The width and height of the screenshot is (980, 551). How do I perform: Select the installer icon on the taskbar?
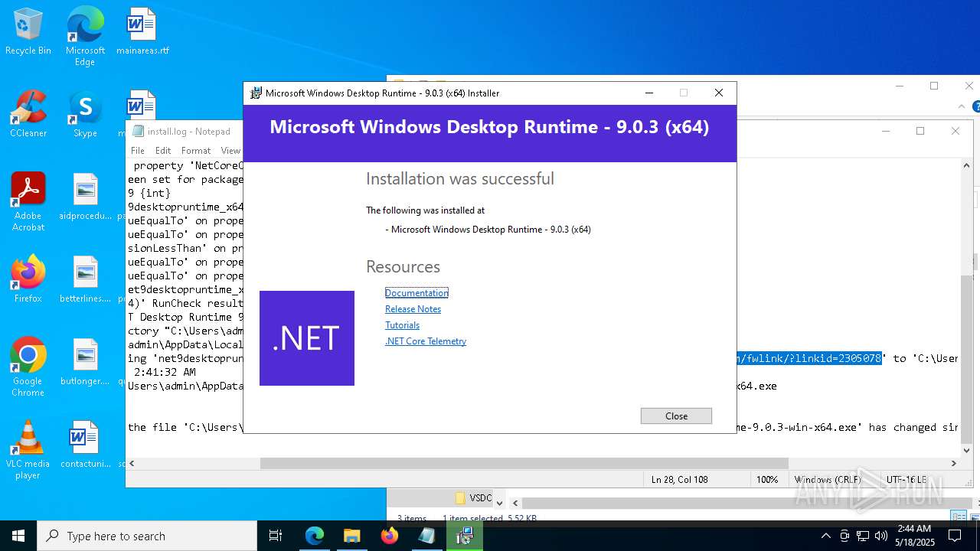pyautogui.click(x=464, y=536)
